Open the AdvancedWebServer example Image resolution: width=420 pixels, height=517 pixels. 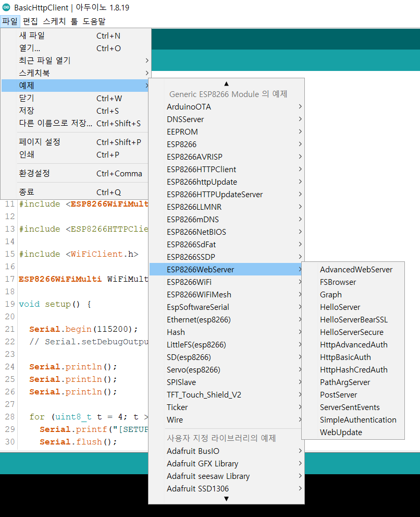tap(353, 270)
